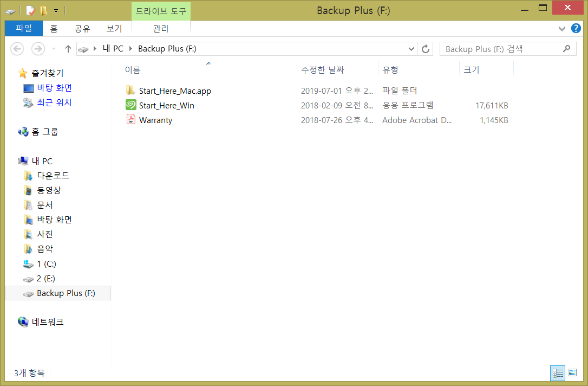588x386 pixels.
Task: Click the 홈 그룹 icon
Action: 23,132
